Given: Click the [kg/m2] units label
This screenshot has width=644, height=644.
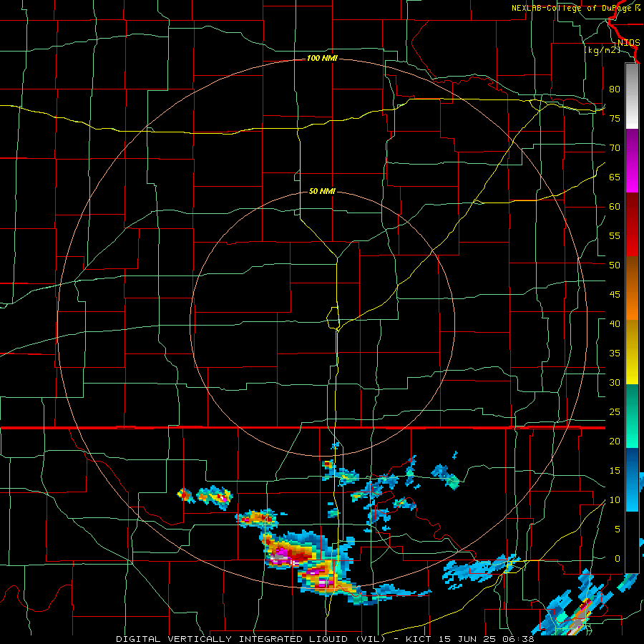Looking at the screenshot, I should point(602,50).
